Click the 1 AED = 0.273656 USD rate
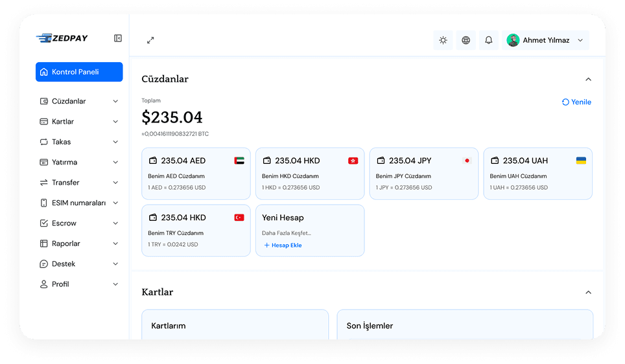 (176, 188)
